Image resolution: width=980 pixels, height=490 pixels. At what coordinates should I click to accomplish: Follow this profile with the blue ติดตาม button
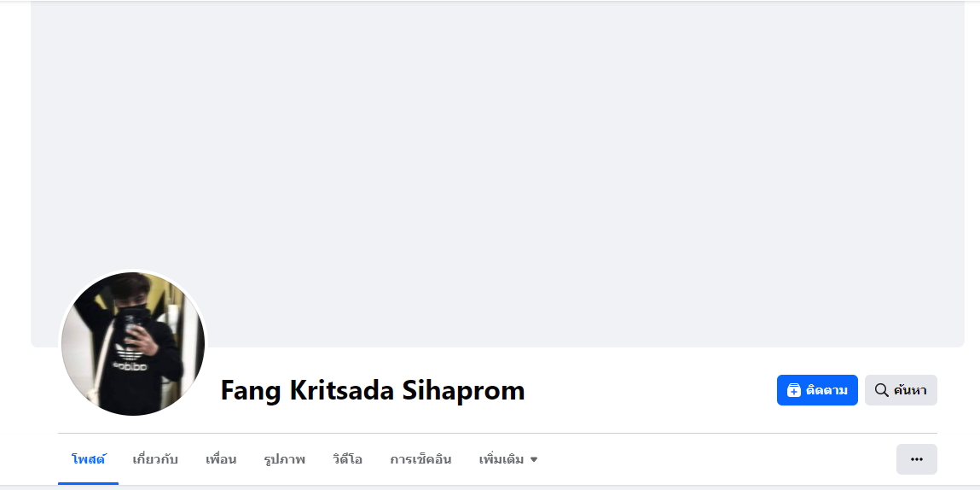tap(817, 390)
